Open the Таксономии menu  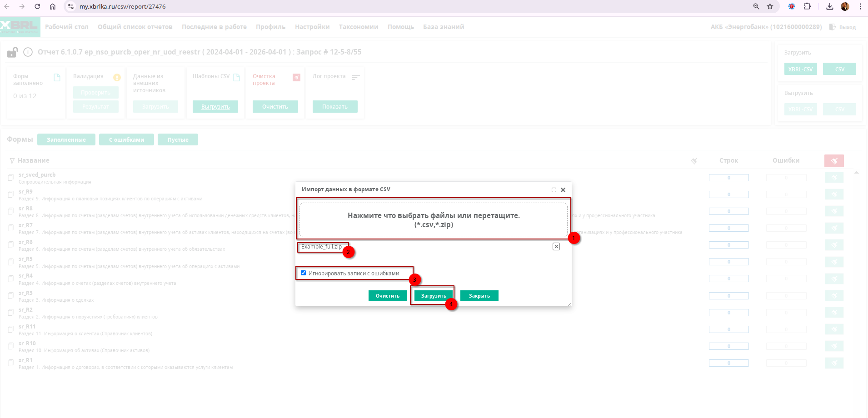click(358, 27)
